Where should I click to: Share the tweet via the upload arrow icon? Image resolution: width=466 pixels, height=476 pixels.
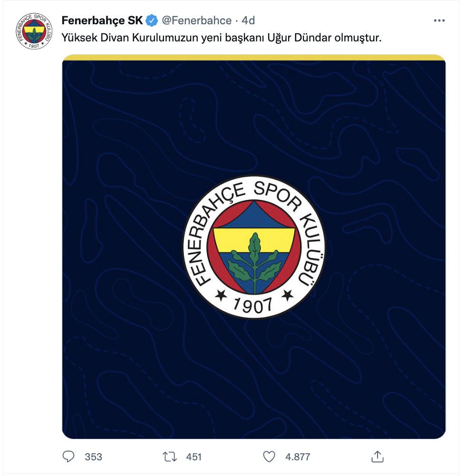pyautogui.click(x=378, y=456)
